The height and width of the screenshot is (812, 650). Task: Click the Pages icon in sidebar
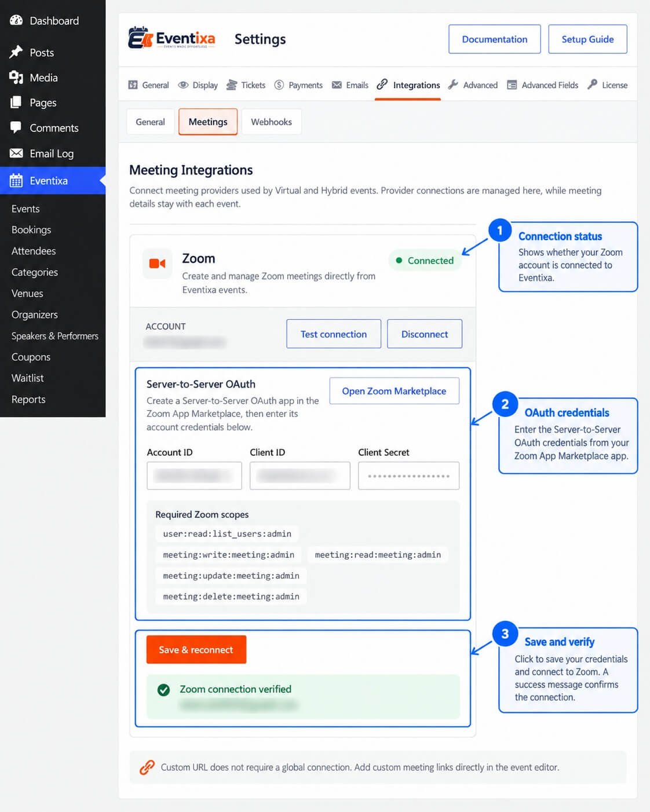coord(16,103)
